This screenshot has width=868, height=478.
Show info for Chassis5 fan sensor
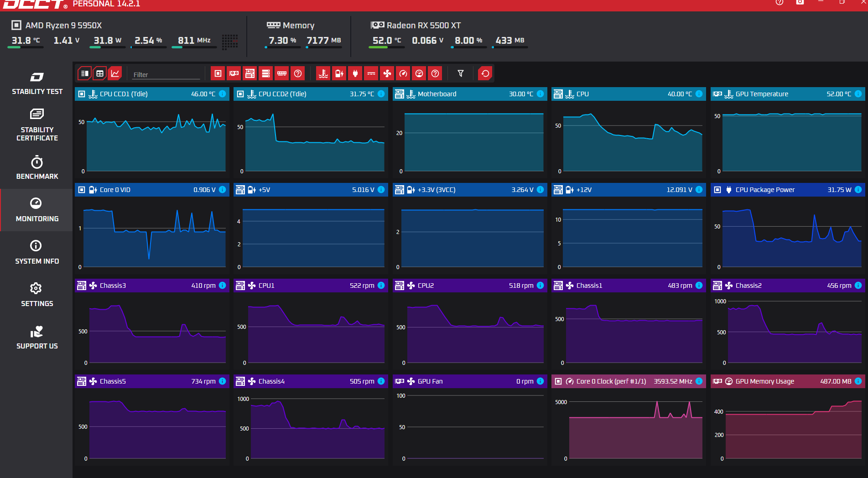(223, 381)
